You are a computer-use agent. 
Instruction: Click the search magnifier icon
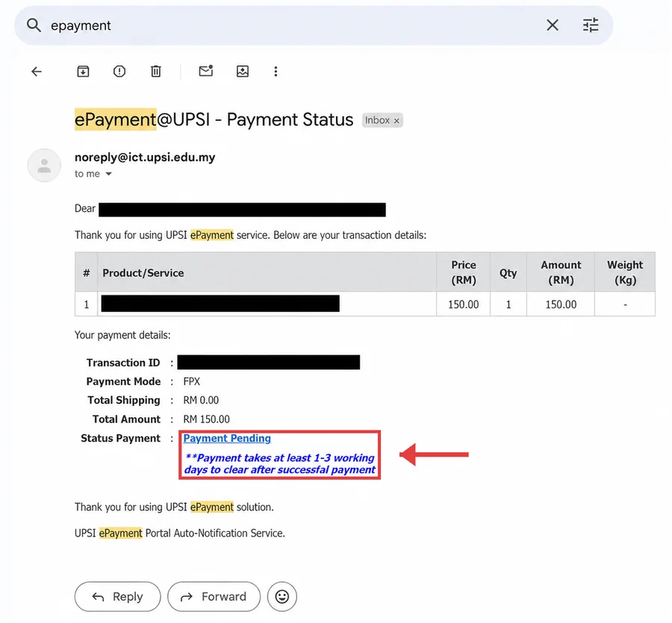tap(34, 25)
